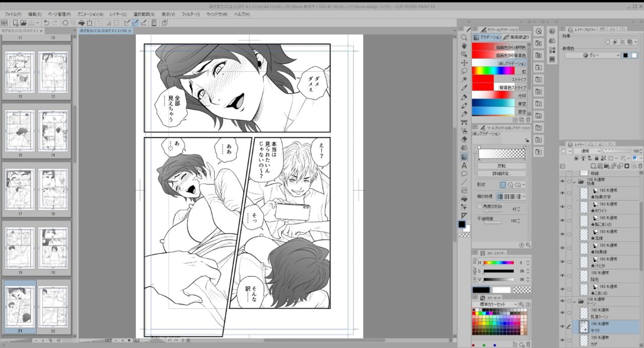Delete color with color set trash icon
The width and height of the screenshot is (644, 348).
coord(528,344)
